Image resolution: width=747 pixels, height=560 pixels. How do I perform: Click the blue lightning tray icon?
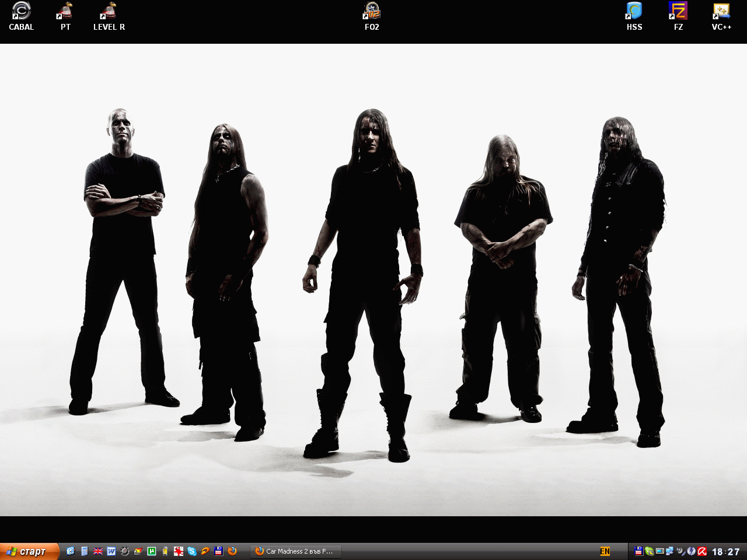coord(691,551)
